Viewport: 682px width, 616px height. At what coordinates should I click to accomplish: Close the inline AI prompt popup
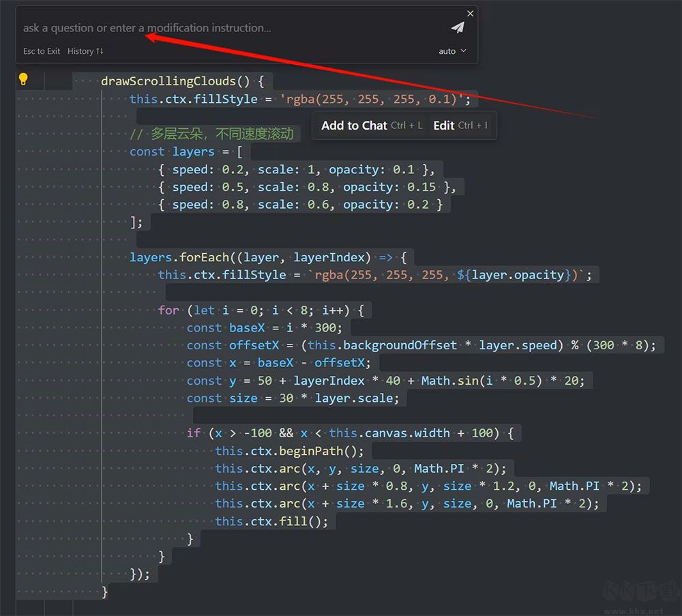point(470,13)
